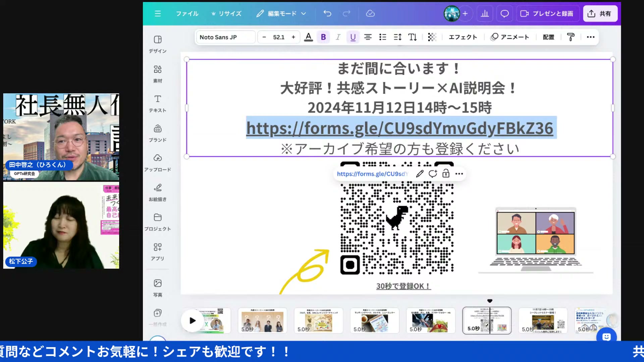Open the 素材 elements sidebar tab

[158, 74]
